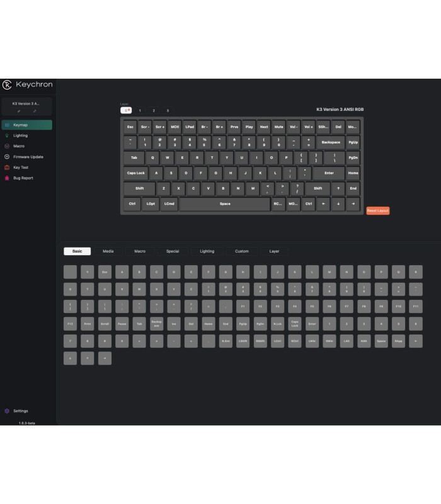Open the Macro page from sidebar
This screenshot has width=441, height=504.
tap(18, 146)
